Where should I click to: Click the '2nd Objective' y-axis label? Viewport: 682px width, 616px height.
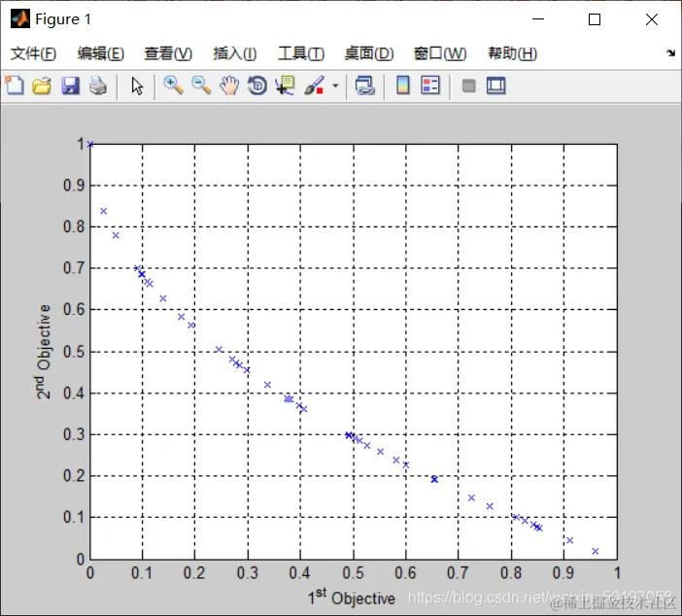click(43, 352)
